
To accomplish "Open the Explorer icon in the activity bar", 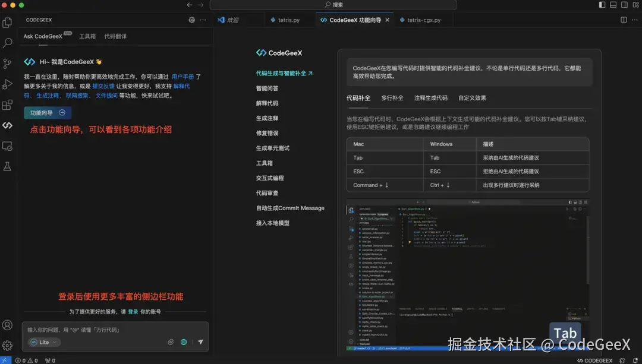I will click(8, 22).
